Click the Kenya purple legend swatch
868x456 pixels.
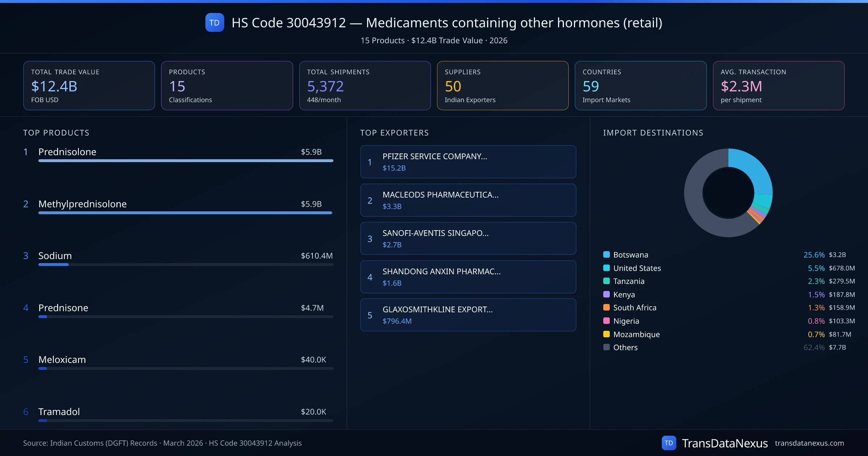607,294
